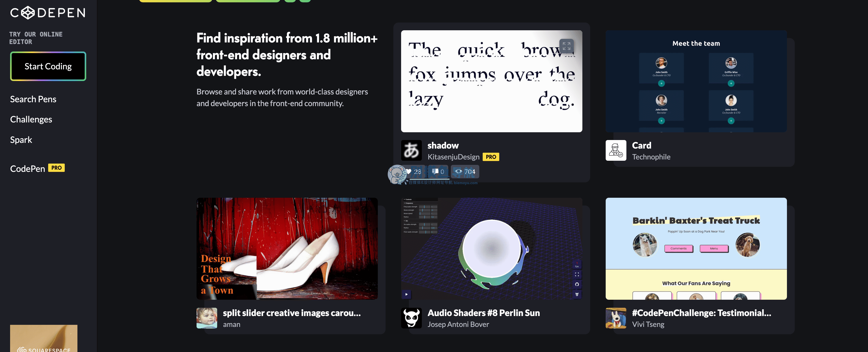Click the Technophile avatar icon
Viewport: 868px width, 352px height.
(x=616, y=150)
